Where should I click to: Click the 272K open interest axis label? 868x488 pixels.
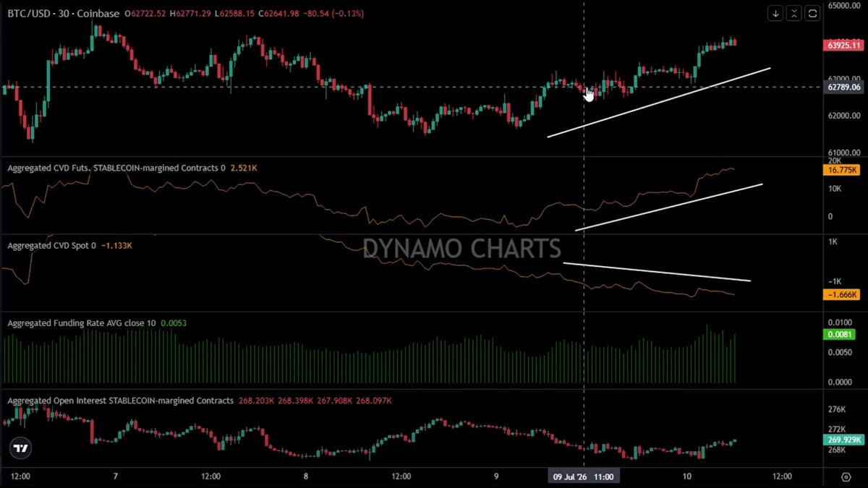click(836, 429)
